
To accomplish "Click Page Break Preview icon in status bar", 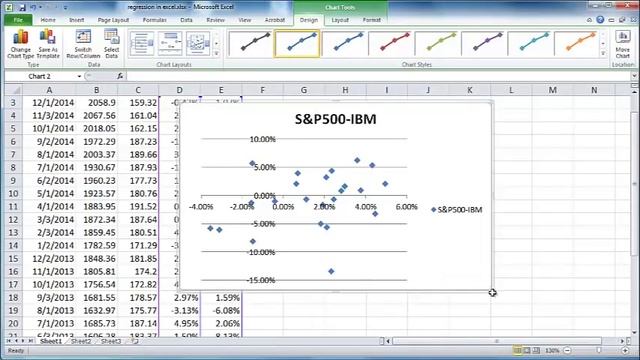I will click(x=536, y=351).
